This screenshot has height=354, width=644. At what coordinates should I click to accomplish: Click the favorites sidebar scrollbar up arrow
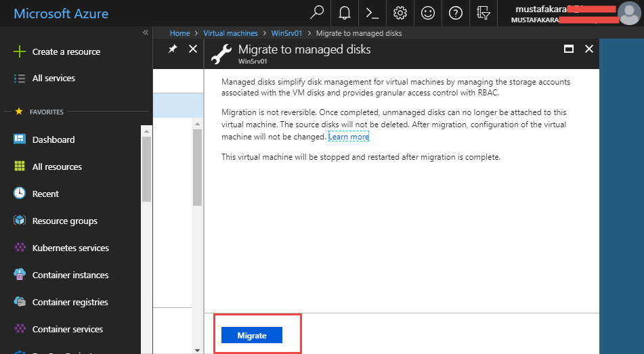[x=147, y=131]
